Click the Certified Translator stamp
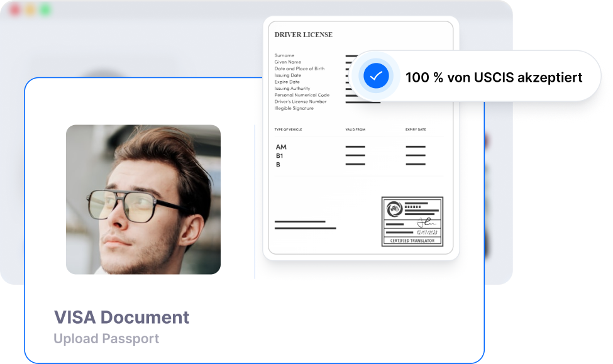Screen dimensions: 613x364 pos(412,221)
